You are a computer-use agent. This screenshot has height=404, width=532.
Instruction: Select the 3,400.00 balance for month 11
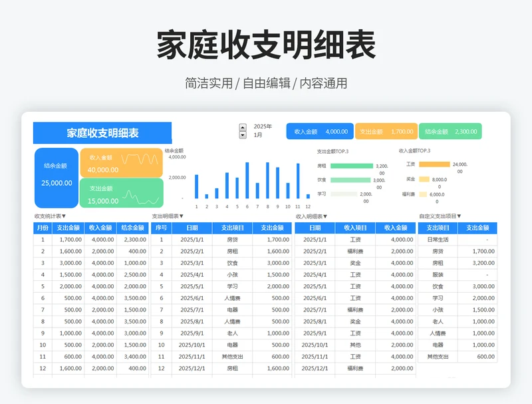pyautogui.click(x=132, y=357)
